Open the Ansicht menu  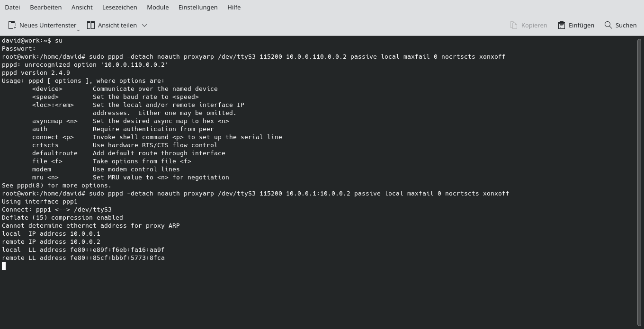(x=82, y=7)
